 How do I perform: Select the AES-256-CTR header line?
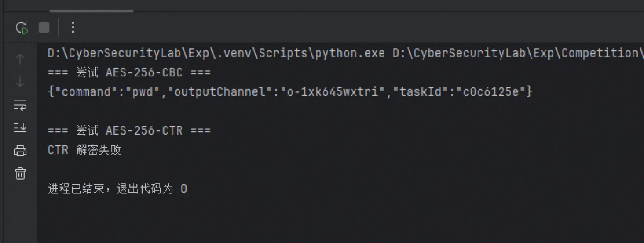(x=129, y=131)
